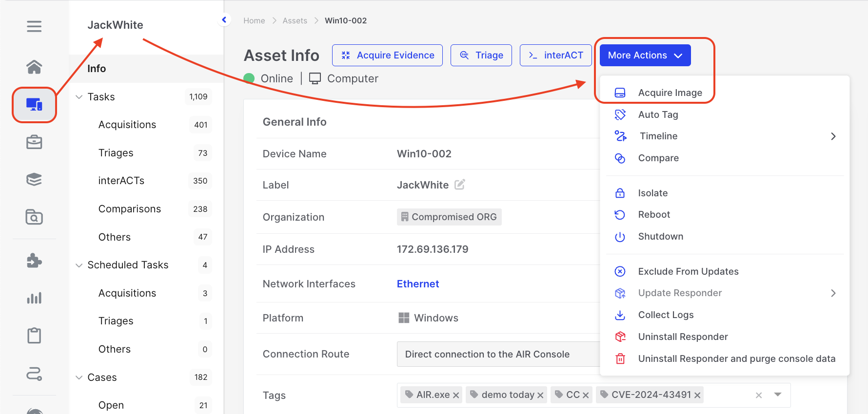This screenshot has height=414, width=868.
Task: Open the bar chart reports icon
Action: coord(34,298)
